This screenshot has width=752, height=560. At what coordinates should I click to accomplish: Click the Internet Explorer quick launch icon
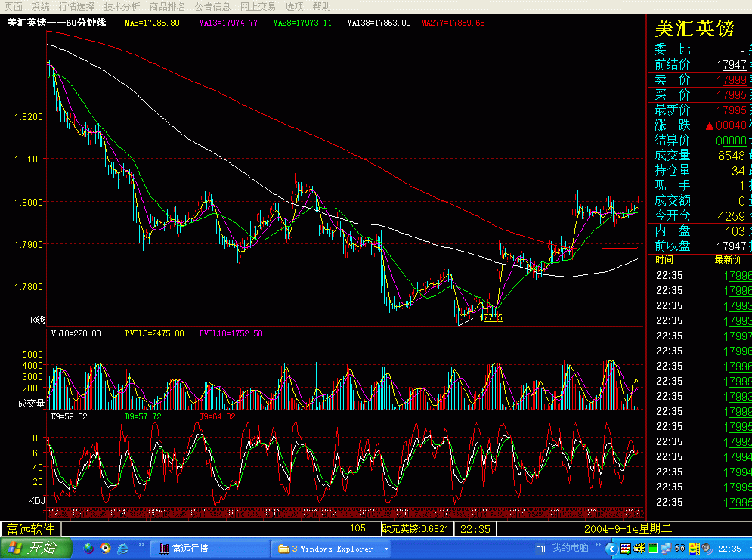pos(123,548)
